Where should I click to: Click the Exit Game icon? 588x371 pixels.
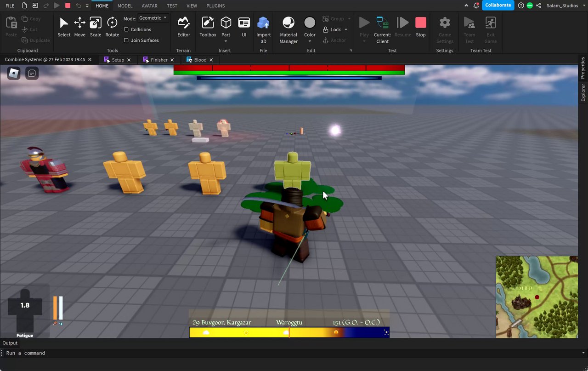pos(491,23)
